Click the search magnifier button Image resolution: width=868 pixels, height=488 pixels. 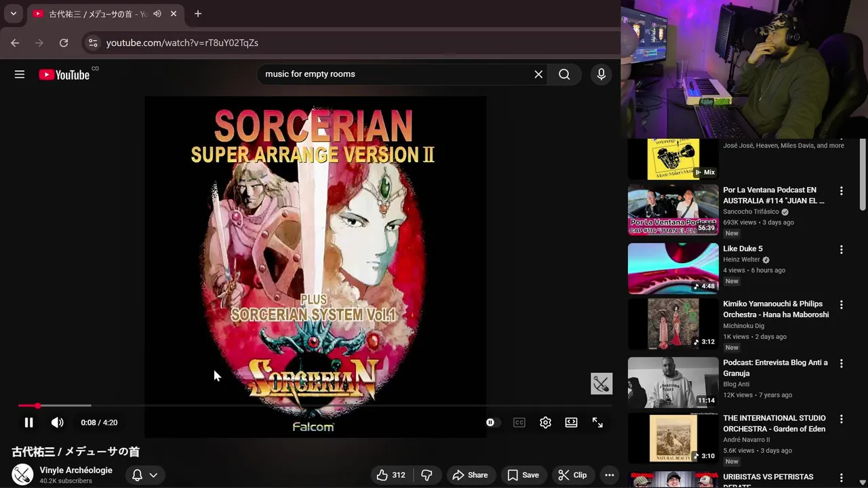[x=564, y=75]
